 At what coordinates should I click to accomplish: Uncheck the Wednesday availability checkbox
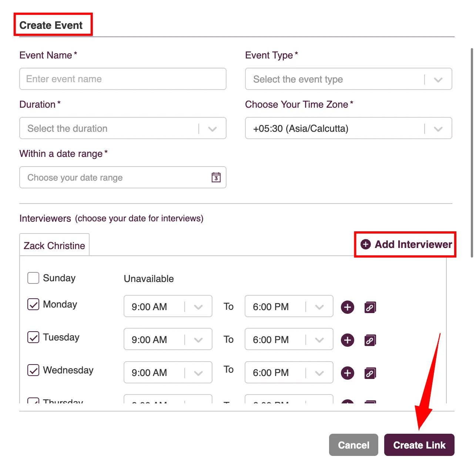tap(33, 370)
